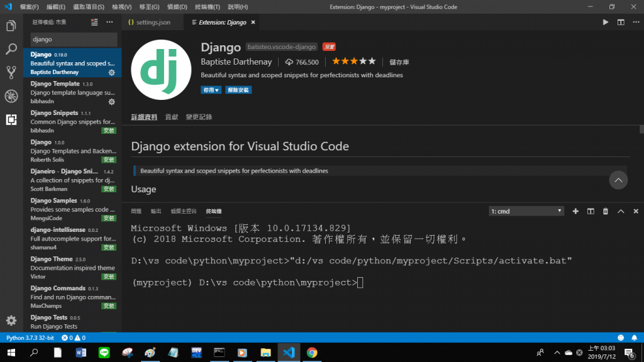Select Python 3.7.3 32-bit interpreter in status bar
Viewport: 644px width, 362px height.
pyautogui.click(x=30, y=337)
